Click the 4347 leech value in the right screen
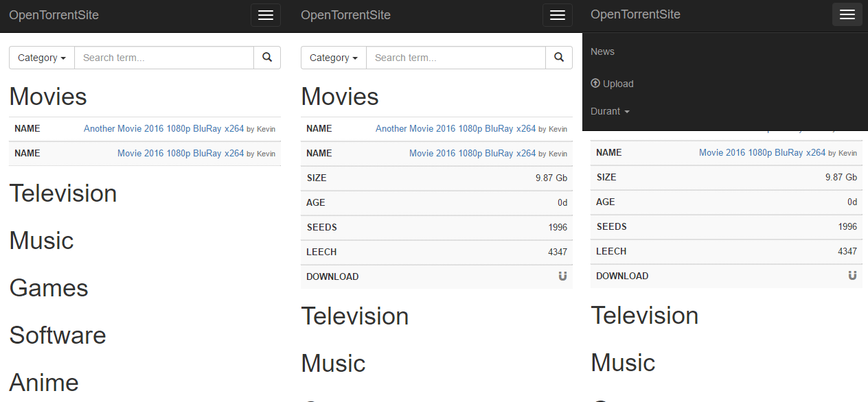 (847, 251)
